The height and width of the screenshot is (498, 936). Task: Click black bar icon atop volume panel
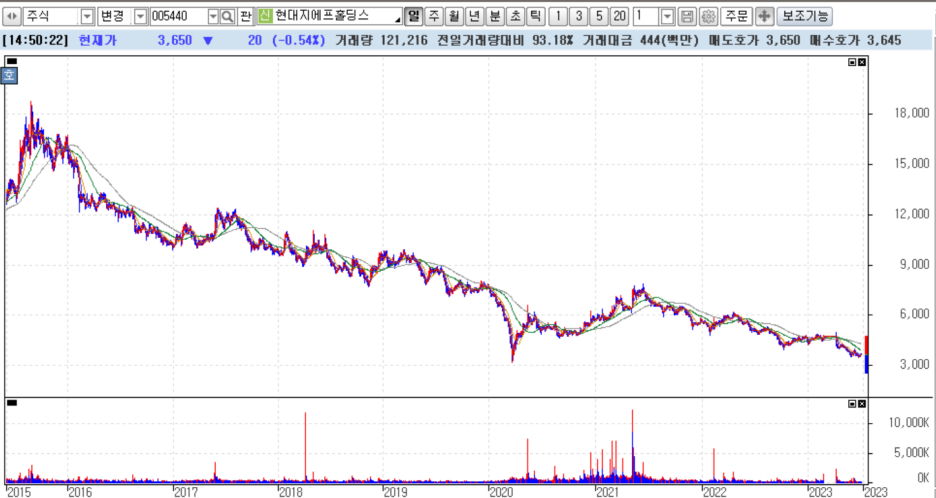(12, 402)
